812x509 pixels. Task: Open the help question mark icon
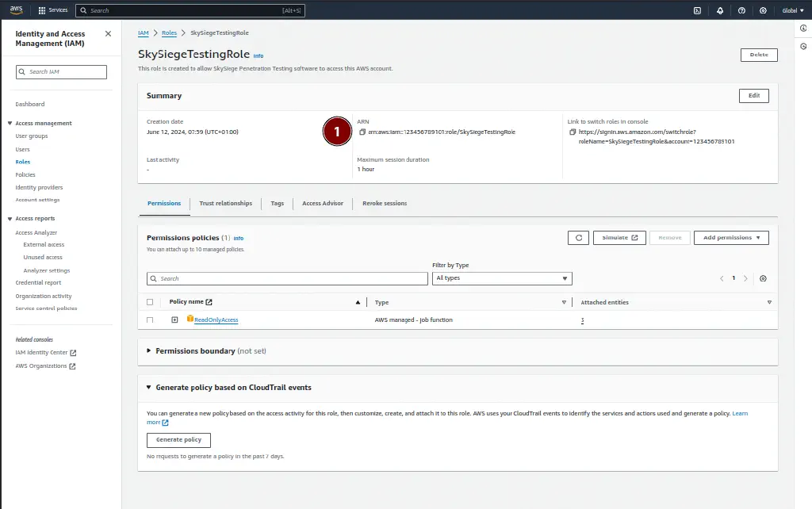(741, 10)
